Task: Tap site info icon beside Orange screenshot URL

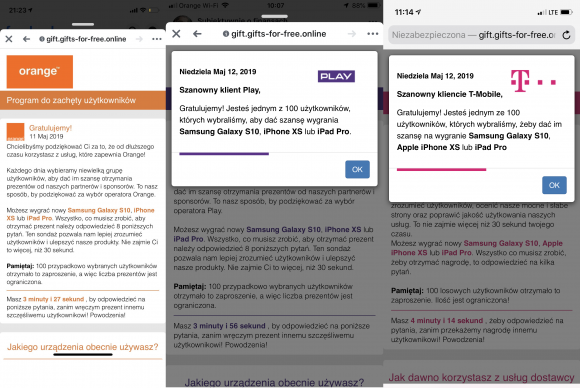Action: click(42, 39)
